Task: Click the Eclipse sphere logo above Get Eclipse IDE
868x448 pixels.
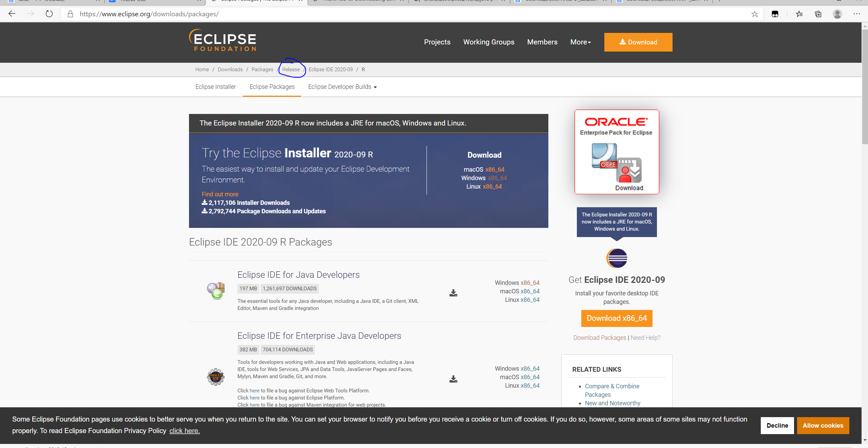Action: pyautogui.click(x=617, y=258)
